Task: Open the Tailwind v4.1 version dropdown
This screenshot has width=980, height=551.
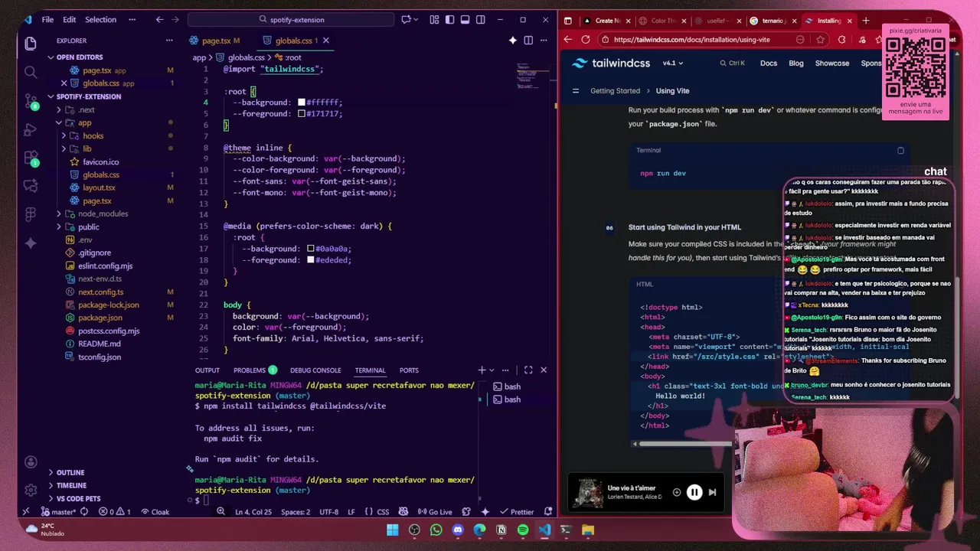Action: 673,64
